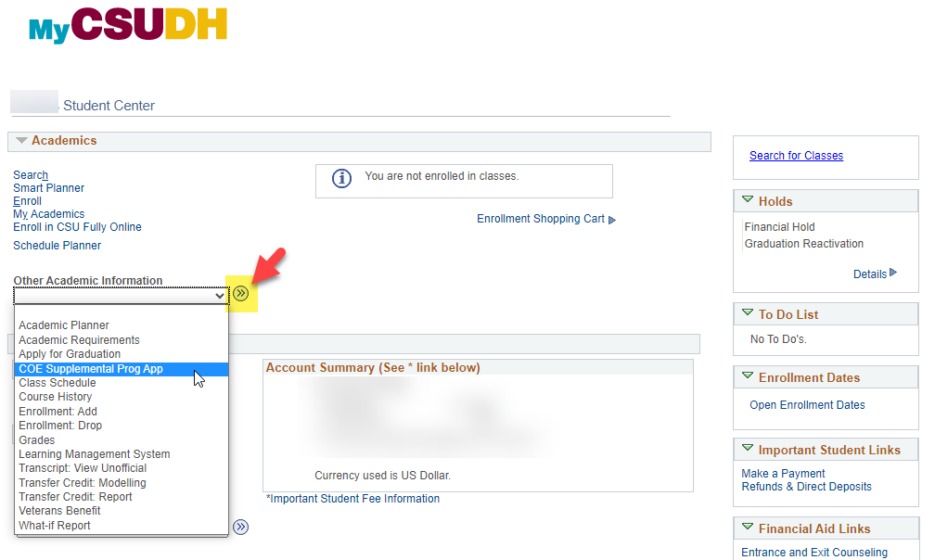935x560 pixels.
Task: Open the Smart Planner link
Action: 49,188
